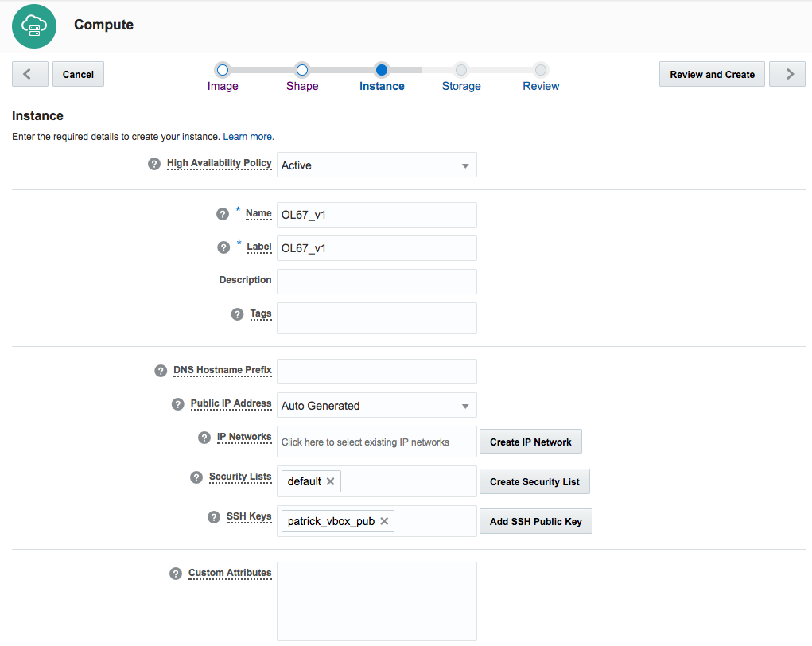This screenshot has height=646, width=812.
Task: Click help icon for Public IP Address
Action: tap(178, 404)
